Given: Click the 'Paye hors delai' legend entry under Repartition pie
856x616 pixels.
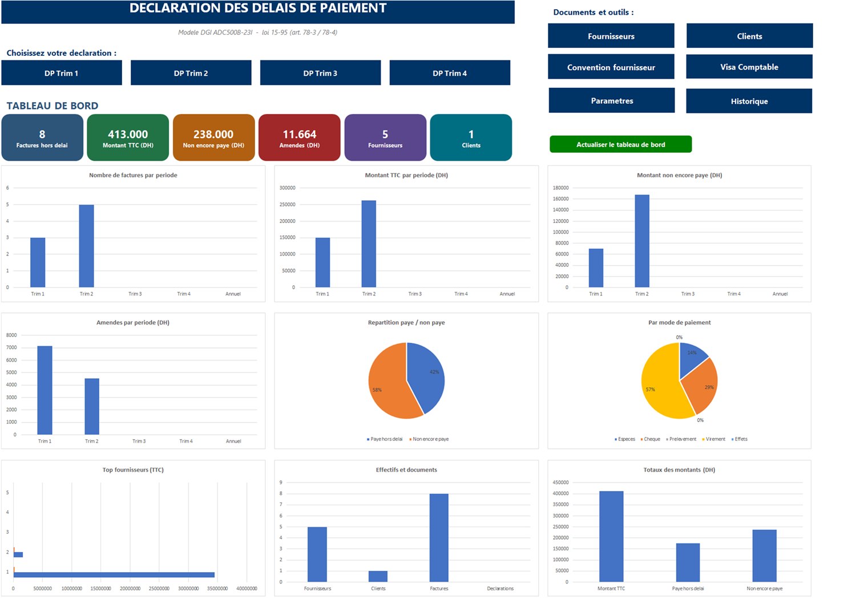Looking at the screenshot, I should click(x=385, y=439).
